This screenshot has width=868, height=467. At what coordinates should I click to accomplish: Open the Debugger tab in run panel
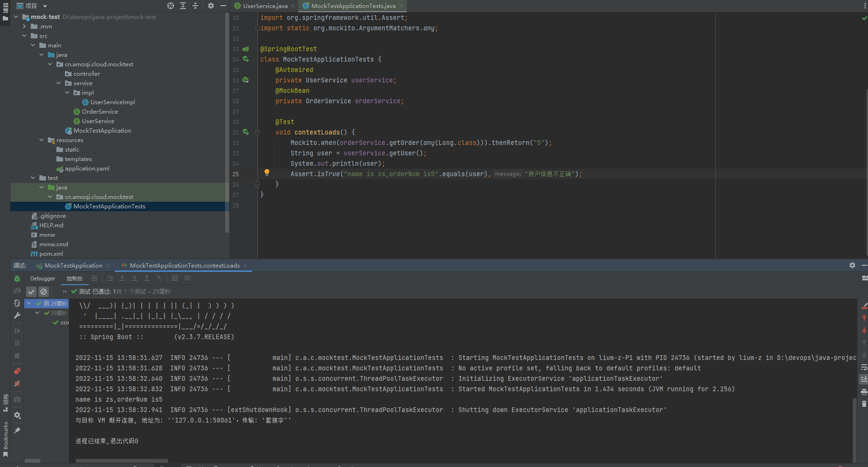tap(42, 278)
